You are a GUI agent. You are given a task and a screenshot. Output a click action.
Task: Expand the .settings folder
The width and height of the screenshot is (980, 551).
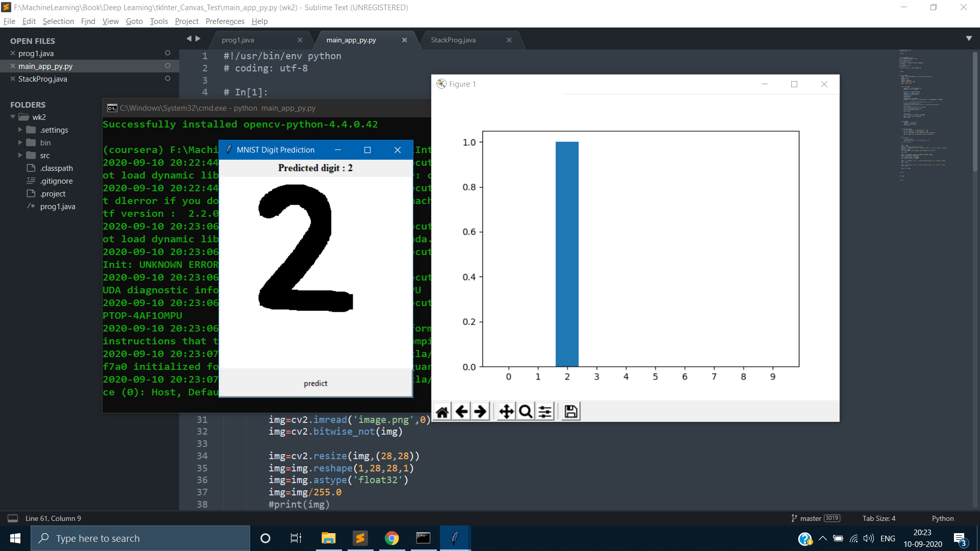[x=20, y=130]
